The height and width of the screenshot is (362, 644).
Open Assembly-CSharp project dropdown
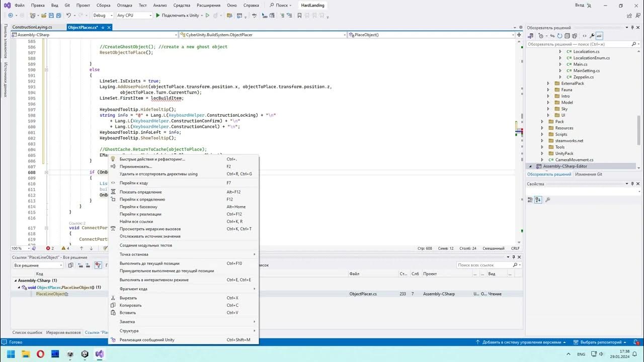tap(95, 35)
